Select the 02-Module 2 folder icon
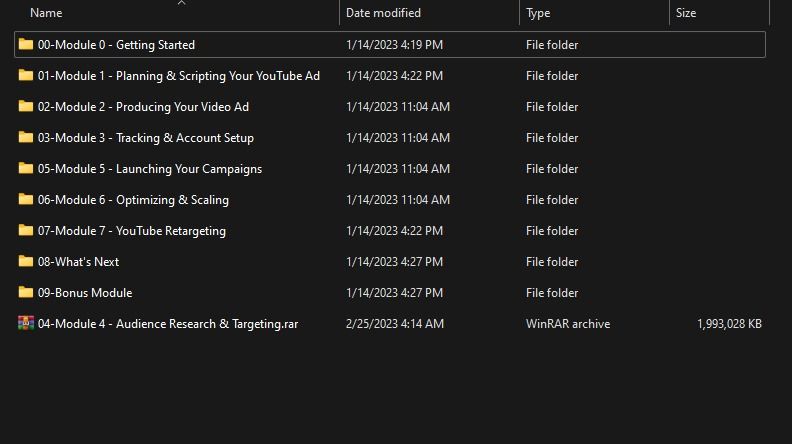Viewport: 792px width, 444px height. [26, 106]
